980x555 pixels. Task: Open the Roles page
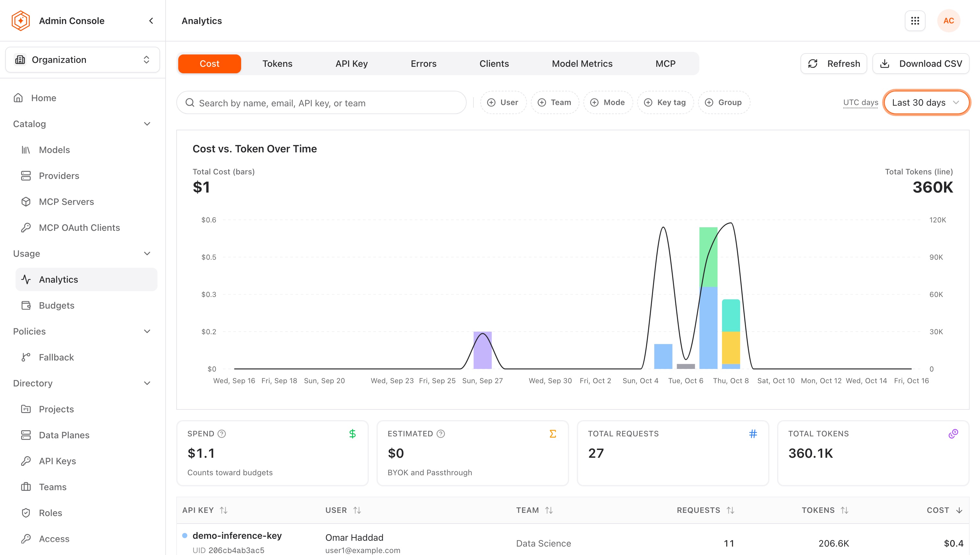point(86,513)
